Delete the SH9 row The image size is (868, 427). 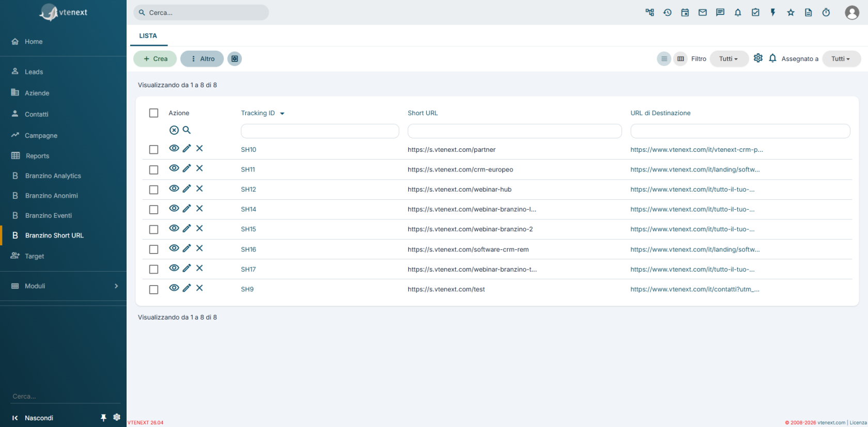199,288
